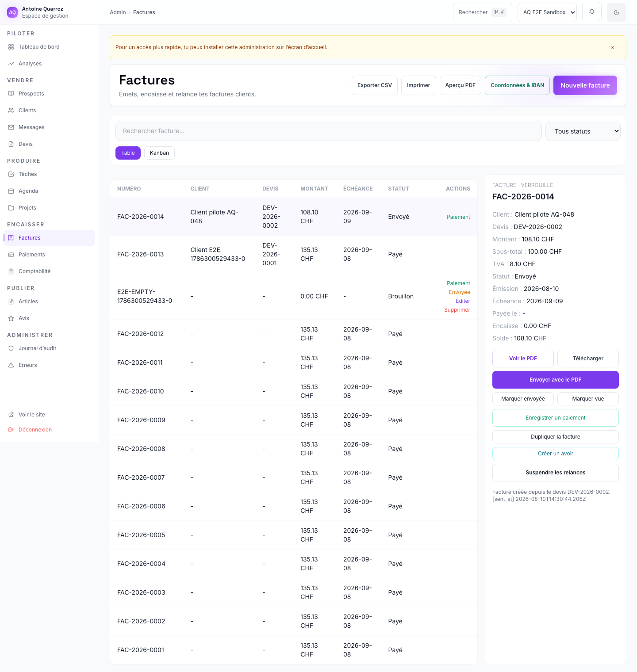The width and height of the screenshot is (637, 672).
Task: Click the Agenda calendar icon
Action: pyautogui.click(x=11, y=191)
